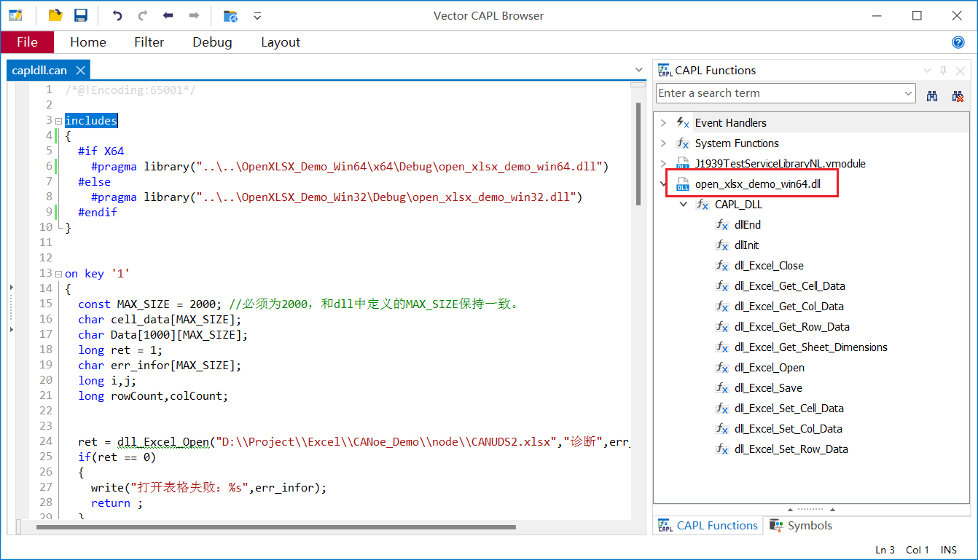Screen dimensions: 978x560
Task: Save file with the floppy disk icon
Action: coord(80,15)
